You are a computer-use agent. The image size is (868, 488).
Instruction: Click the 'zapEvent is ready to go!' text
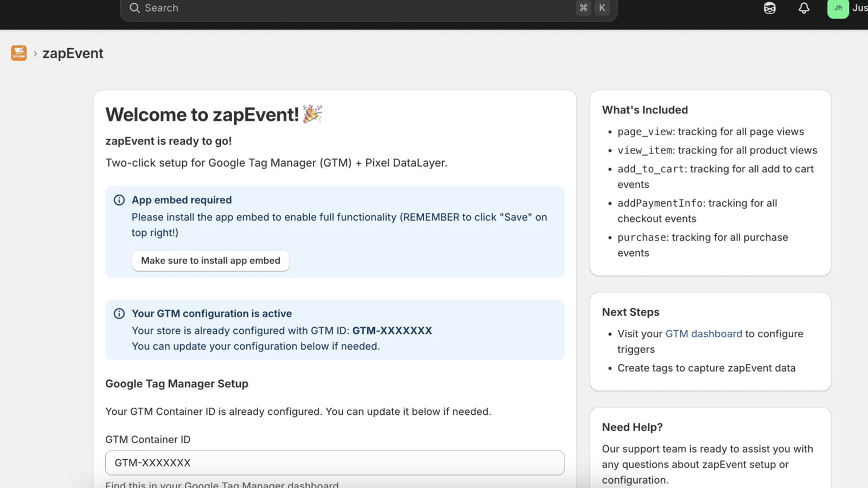pyautogui.click(x=169, y=141)
